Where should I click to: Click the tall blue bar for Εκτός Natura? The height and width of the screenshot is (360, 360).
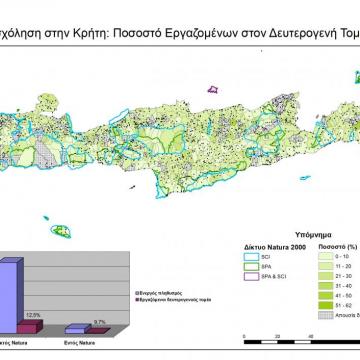pos(10,295)
